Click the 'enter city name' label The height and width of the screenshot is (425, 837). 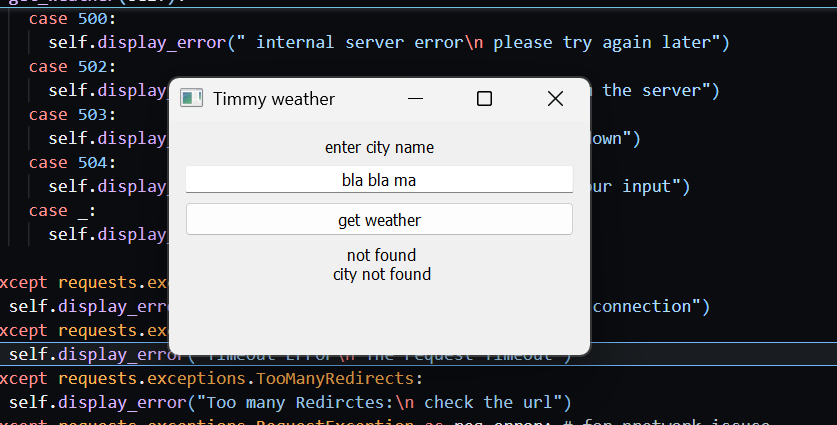tap(379, 147)
